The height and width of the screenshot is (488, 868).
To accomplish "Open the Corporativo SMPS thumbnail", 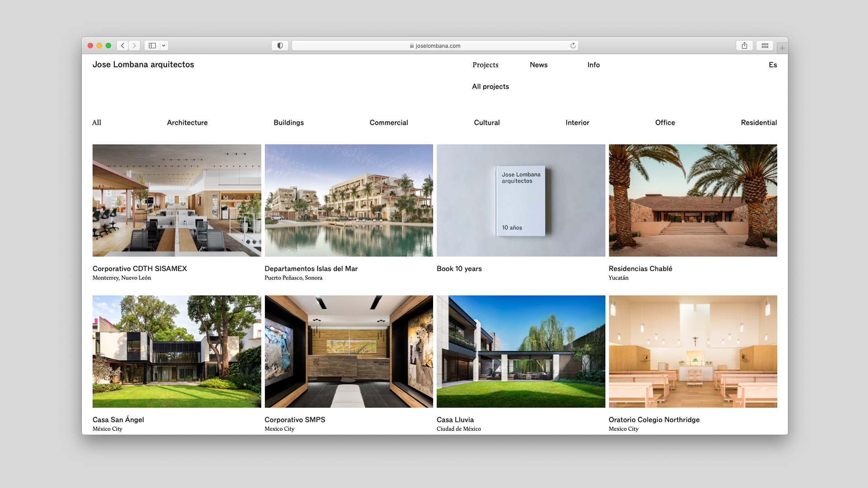I will click(349, 352).
